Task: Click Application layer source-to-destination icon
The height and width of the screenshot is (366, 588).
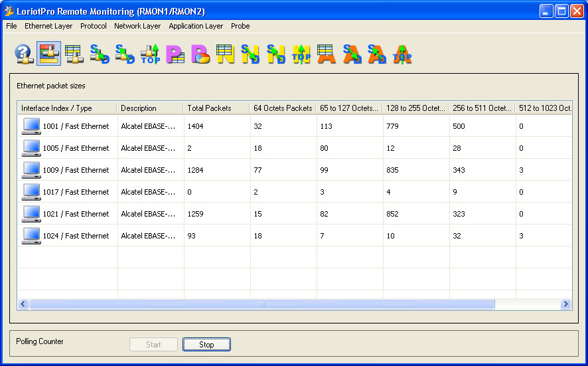Action: (x=352, y=54)
